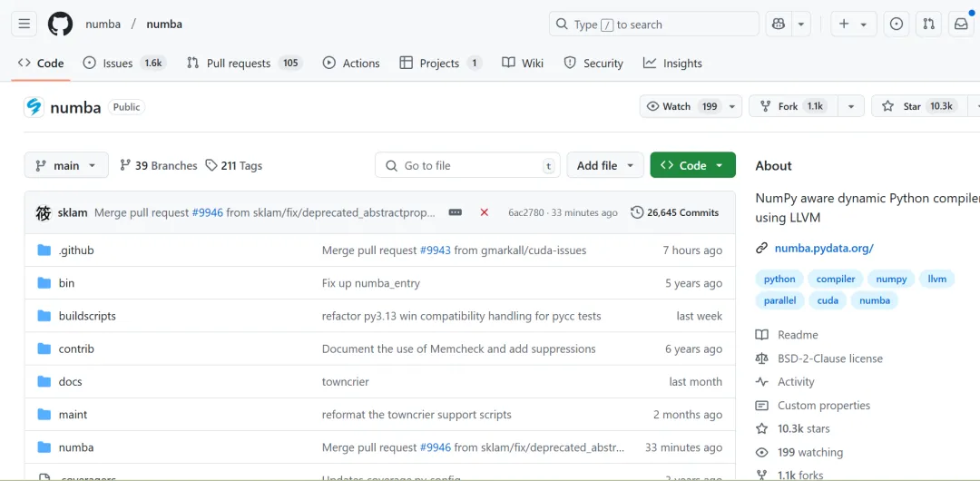Image resolution: width=980 pixels, height=481 pixels.
Task: View failed checks red X status
Action: pyautogui.click(x=484, y=212)
